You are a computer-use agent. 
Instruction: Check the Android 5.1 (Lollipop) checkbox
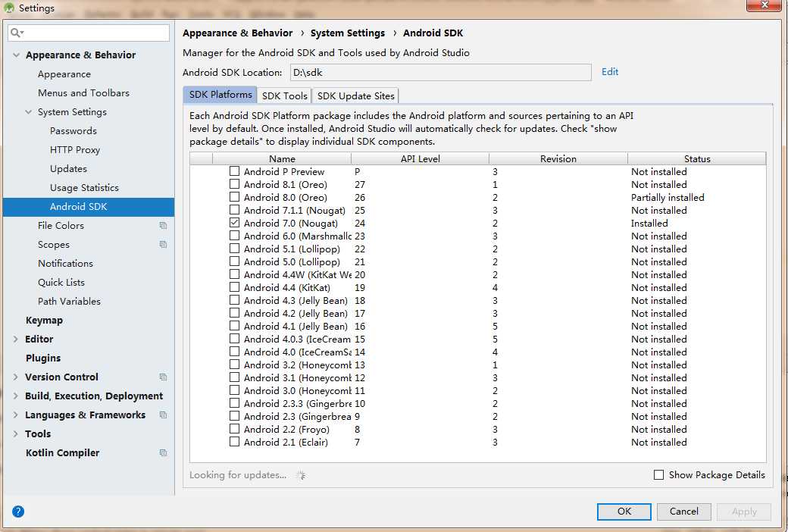click(x=234, y=249)
